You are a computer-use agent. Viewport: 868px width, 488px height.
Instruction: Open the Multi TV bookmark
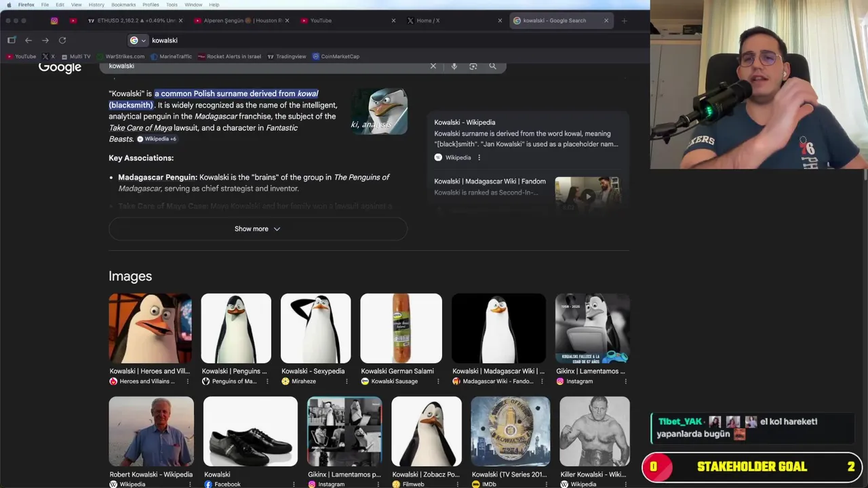[76, 56]
